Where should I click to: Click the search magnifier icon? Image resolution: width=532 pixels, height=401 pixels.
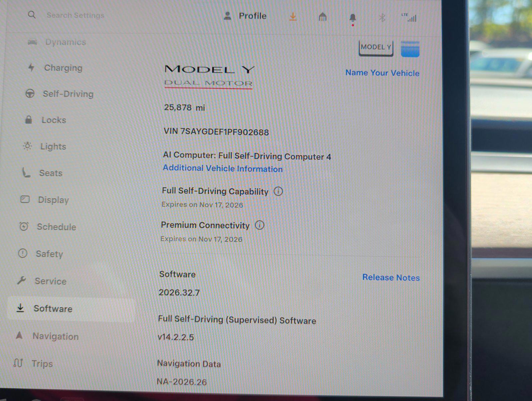32,15
